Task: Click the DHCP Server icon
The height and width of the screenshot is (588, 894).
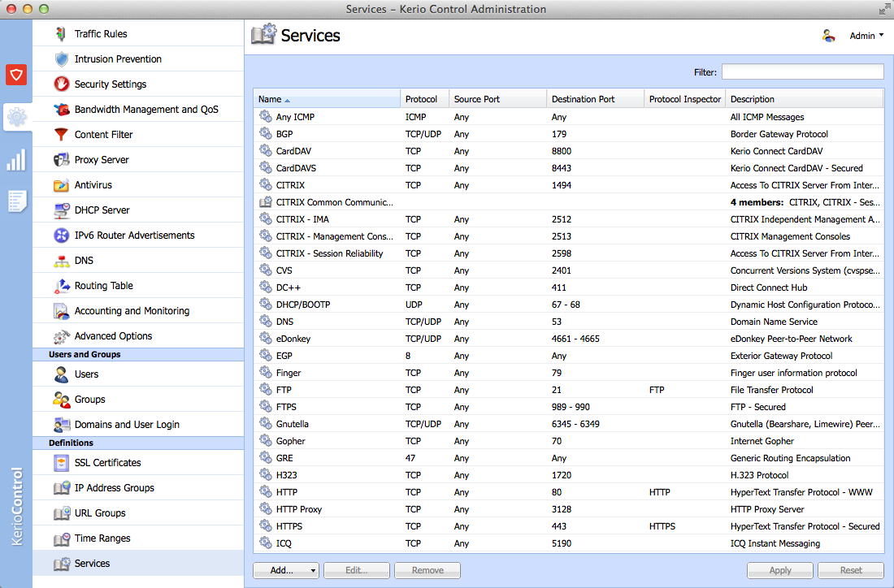Action: (61, 210)
